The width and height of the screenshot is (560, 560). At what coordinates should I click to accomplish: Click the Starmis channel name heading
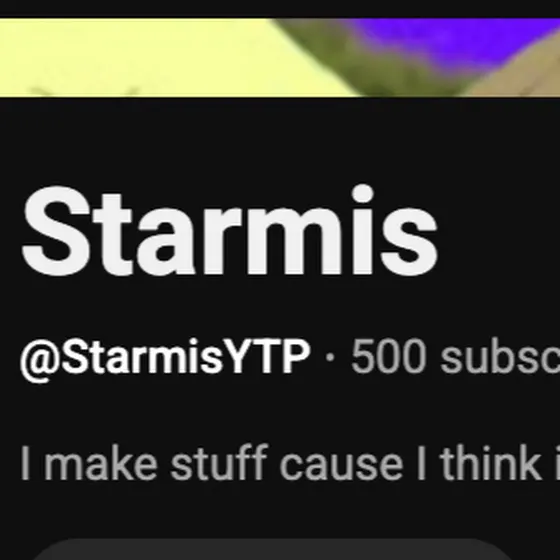[230, 231]
